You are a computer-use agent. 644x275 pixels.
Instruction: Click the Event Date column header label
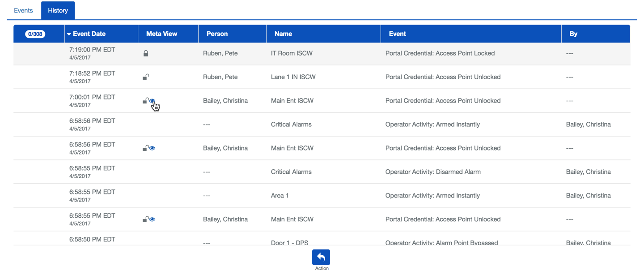pos(89,34)
